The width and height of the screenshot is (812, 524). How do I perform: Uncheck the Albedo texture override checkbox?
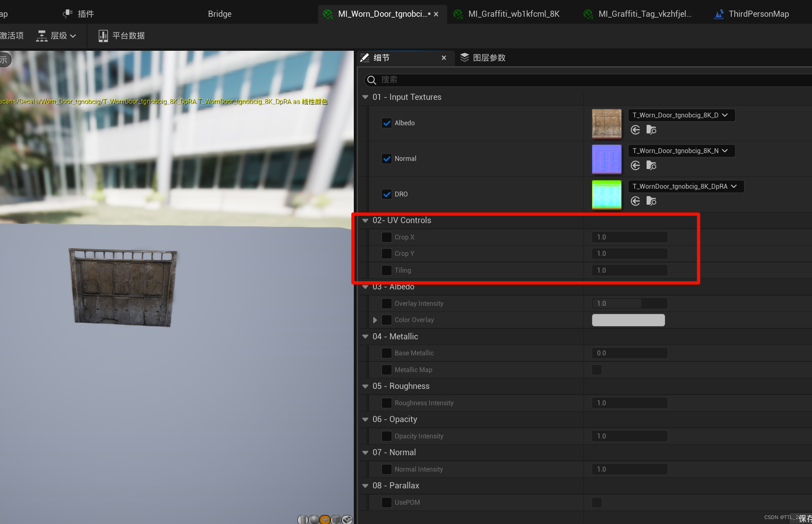pos(387,123)
